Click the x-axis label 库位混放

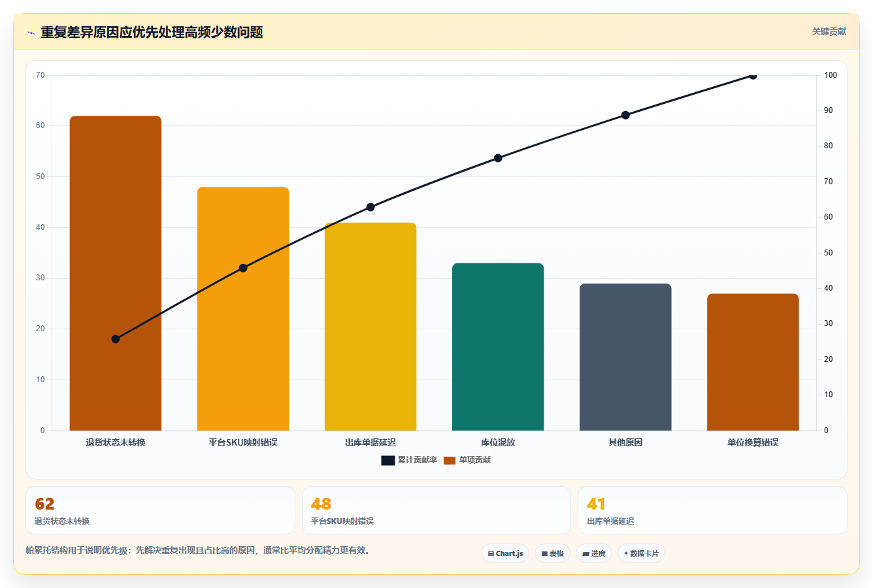tap(498, 442)
